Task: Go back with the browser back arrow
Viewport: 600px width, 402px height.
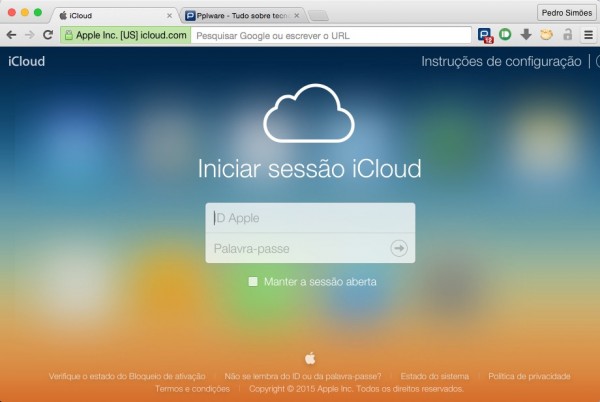Action: [11, 35]
